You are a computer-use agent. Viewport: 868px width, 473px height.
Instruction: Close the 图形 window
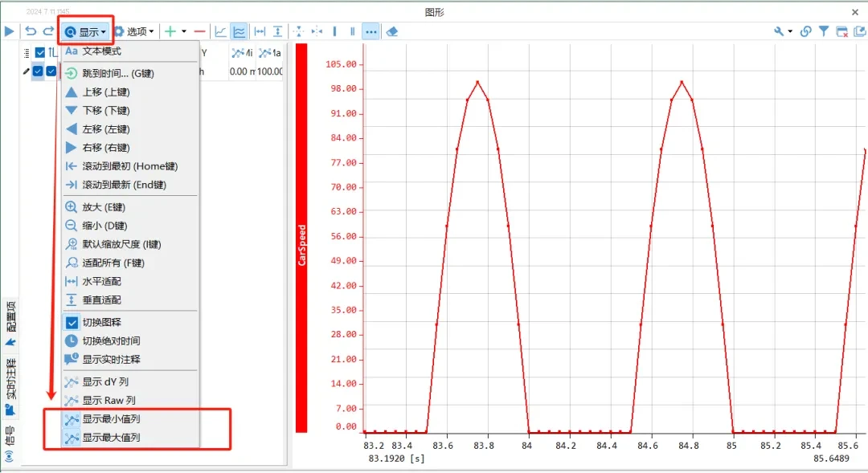pyautogui.click(x=854, y=11)
